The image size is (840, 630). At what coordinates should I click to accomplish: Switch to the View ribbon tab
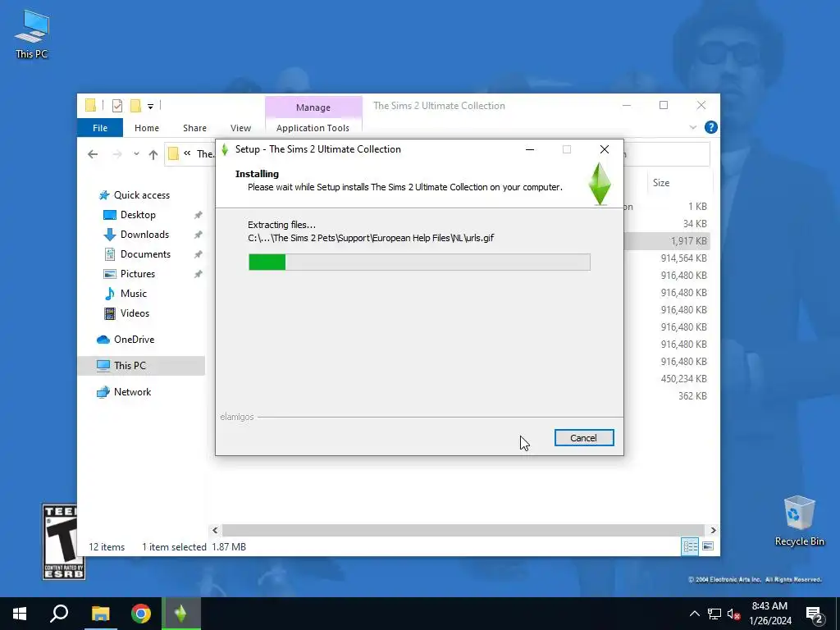240,128
